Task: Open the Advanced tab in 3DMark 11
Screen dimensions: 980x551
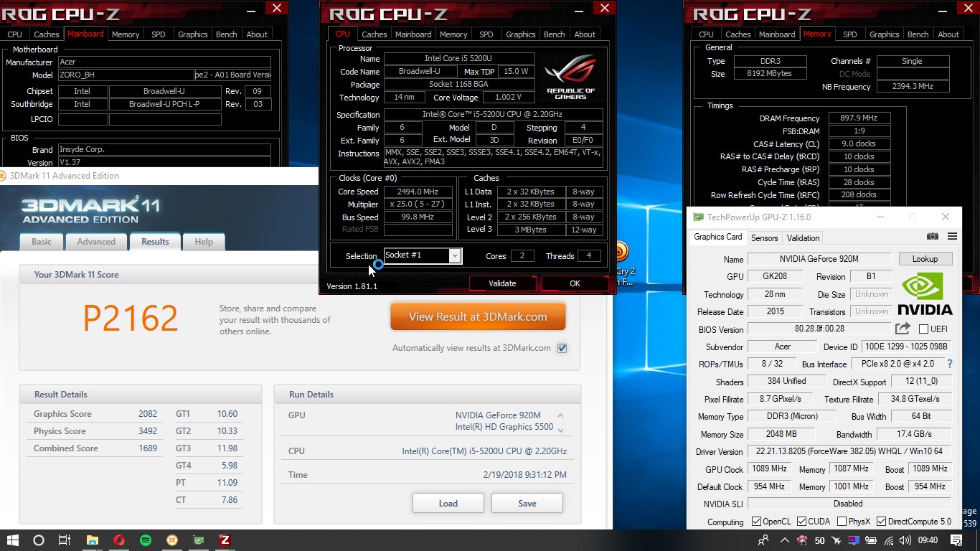Action: (96, 242)
